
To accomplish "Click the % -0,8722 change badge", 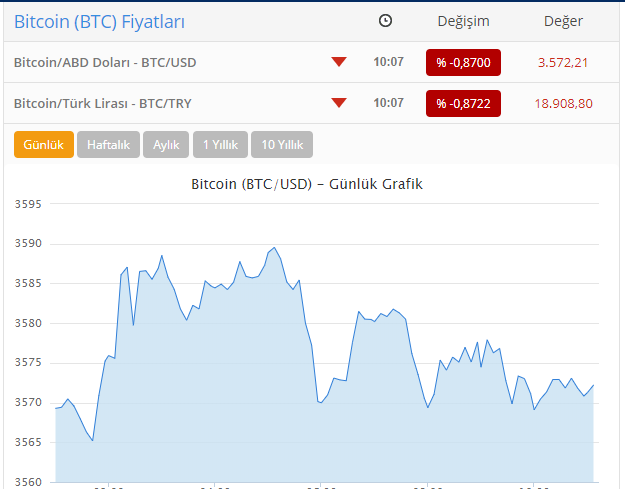I will point(463,104).
